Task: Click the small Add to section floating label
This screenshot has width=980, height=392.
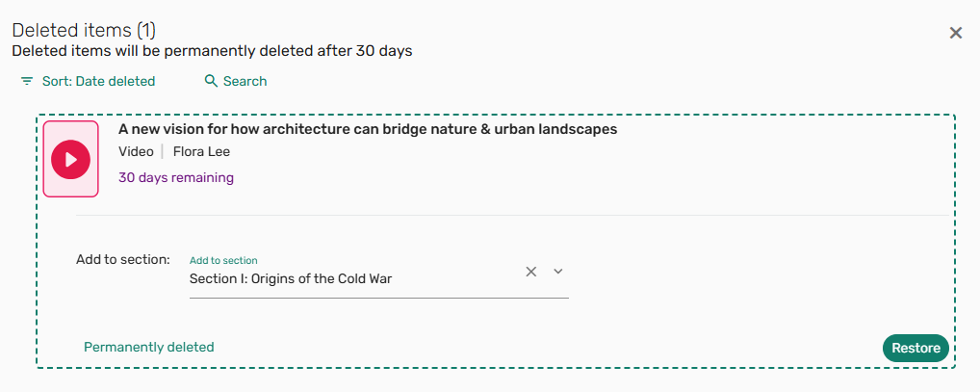Action: [223, 260]
